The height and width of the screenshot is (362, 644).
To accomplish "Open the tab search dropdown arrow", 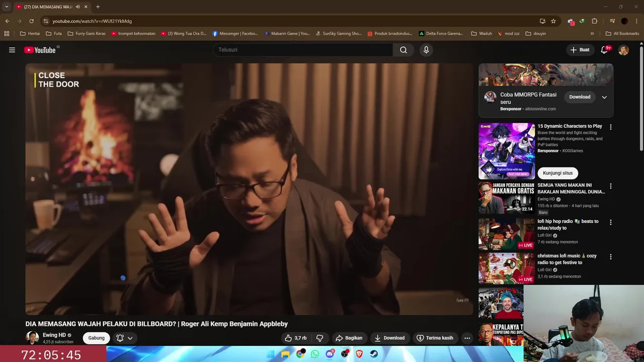I will (x=7, y=7).
